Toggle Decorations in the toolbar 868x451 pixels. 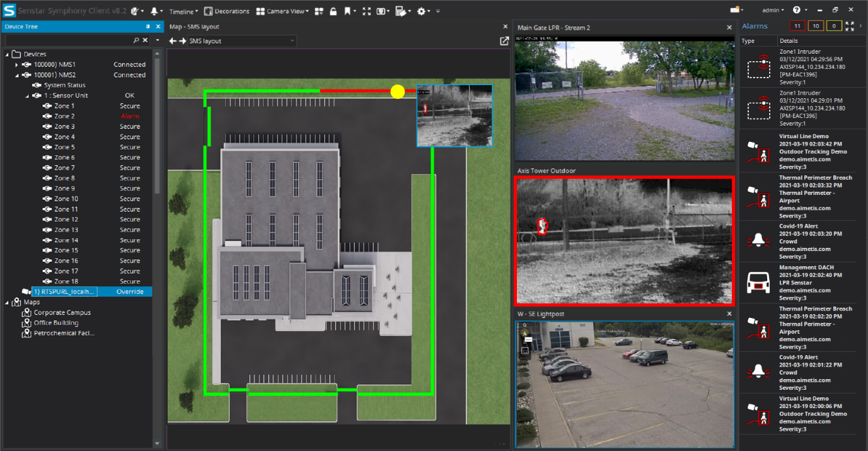(226, 11)
